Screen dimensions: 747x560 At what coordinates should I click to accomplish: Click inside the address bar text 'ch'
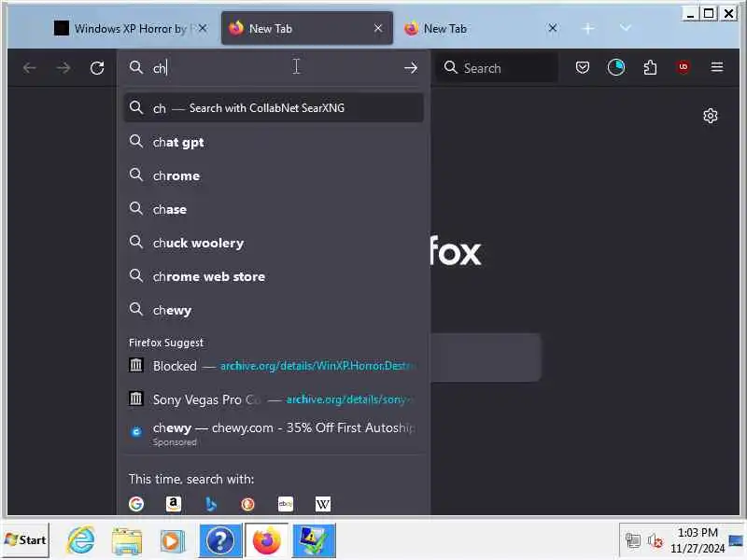(x=159, y=68)
